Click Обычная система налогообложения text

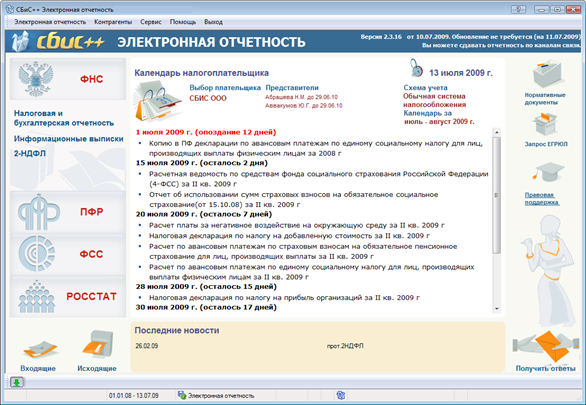click(434, 100)
